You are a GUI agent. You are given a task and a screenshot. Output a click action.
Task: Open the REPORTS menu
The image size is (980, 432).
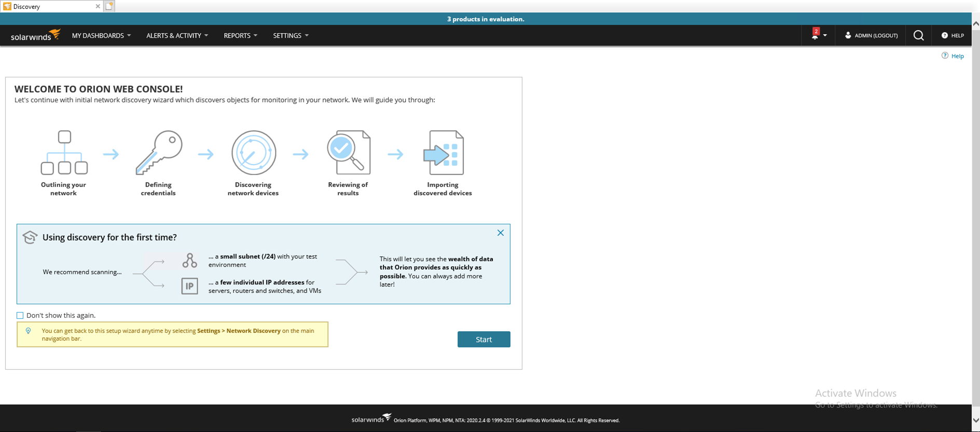tap(240, 35)
